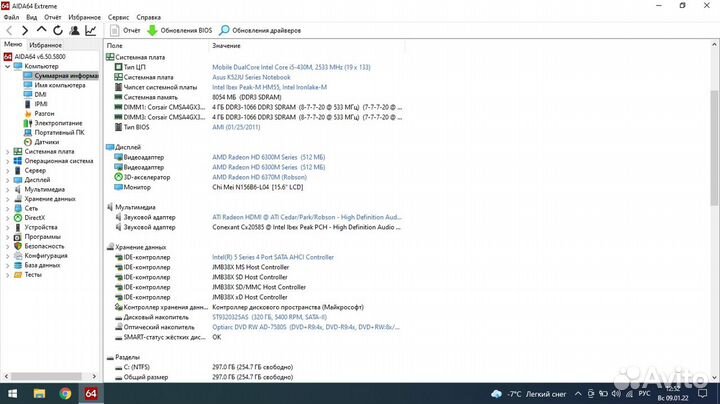Click the Программы tree icon
The width and height of the screenshot is (720, 404).
pyautogui.click(x=17, y=237)
